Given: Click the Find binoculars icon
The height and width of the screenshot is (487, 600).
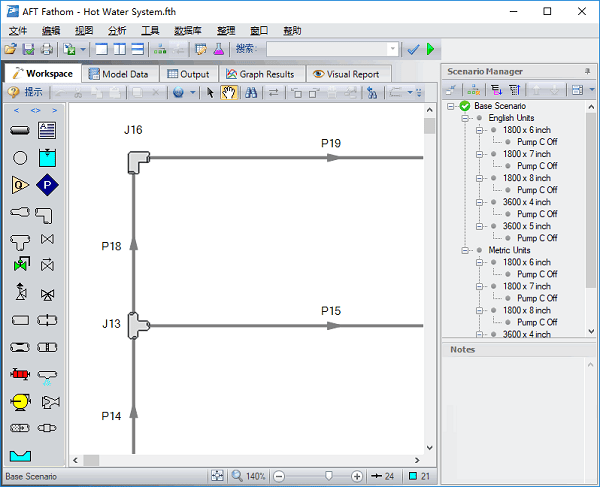Looking at the screenshot, I should [x=251, y=93].
